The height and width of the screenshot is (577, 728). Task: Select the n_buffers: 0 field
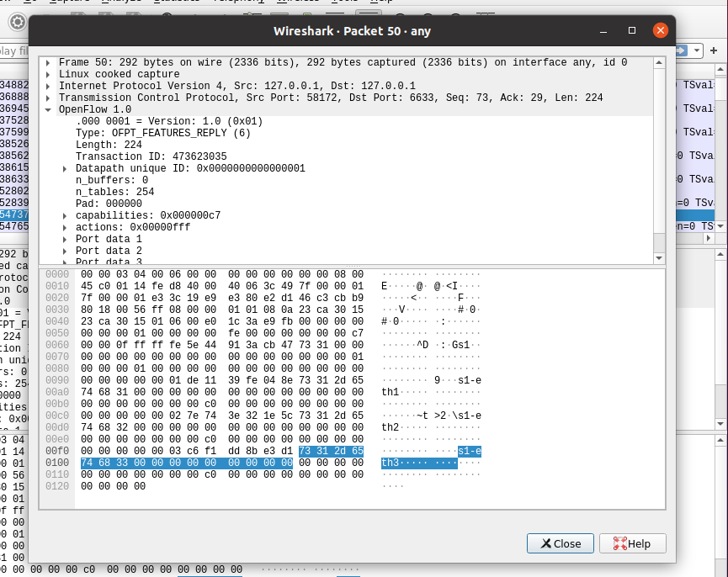[112, 180]
